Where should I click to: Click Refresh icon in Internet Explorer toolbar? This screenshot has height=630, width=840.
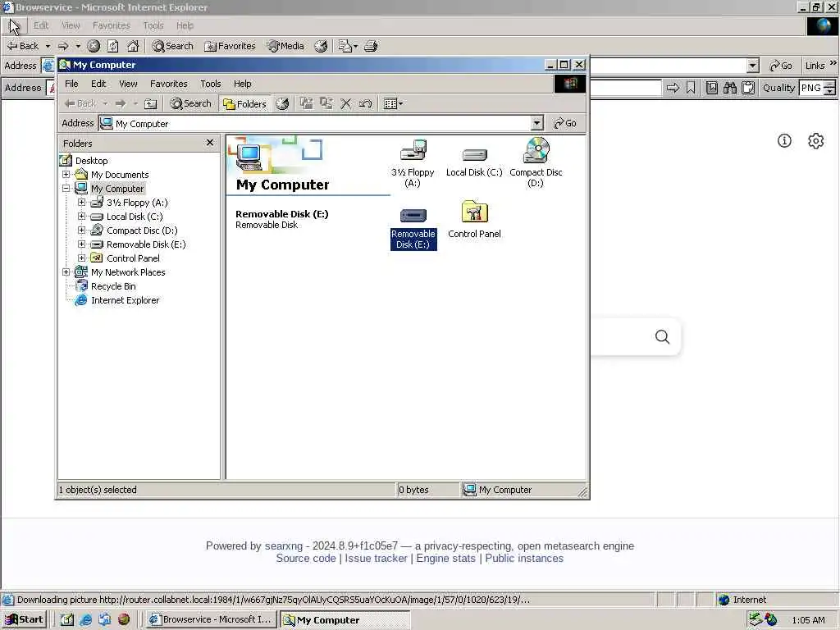(x=113, y=46)
